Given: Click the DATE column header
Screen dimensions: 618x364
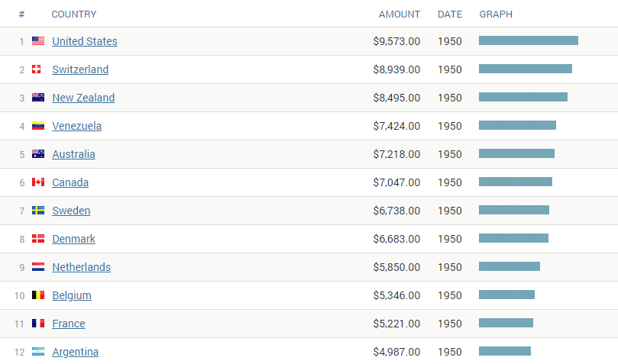Looking at the screenshot, I should 450,14.
